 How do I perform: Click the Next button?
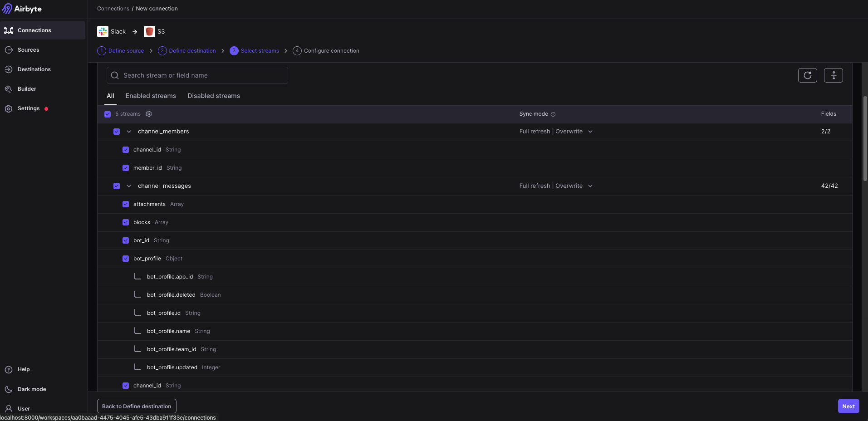[848, 406]
